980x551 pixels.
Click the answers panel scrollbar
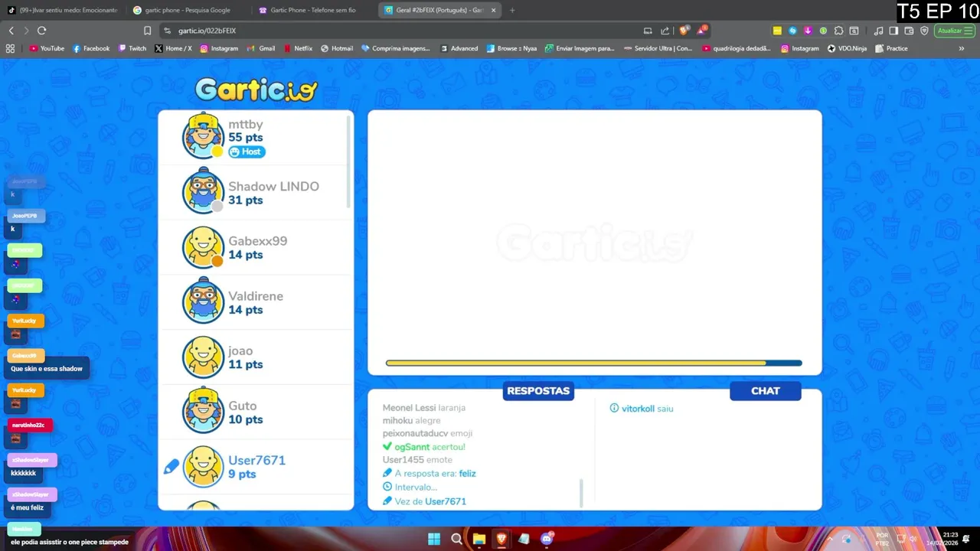click(581, 493)
